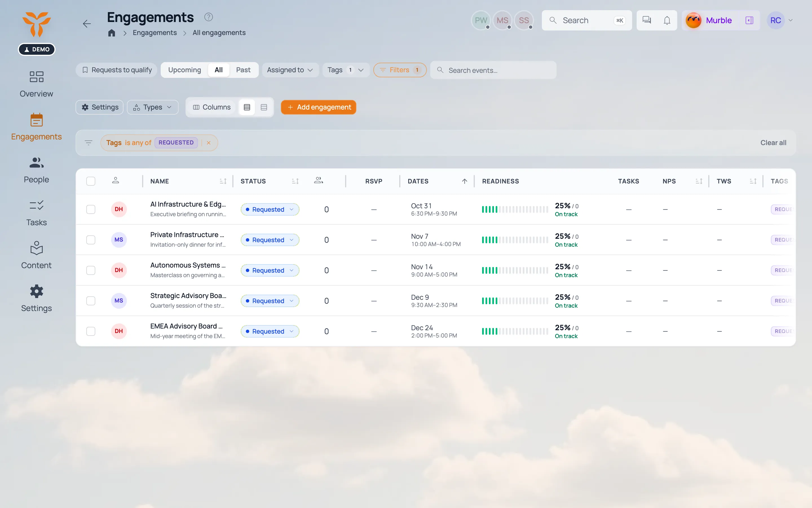Image resolution: width=812 pixels, height=508 pixels.
Task: Sort by the NPS column sort icon
Action: click(699, 181)
